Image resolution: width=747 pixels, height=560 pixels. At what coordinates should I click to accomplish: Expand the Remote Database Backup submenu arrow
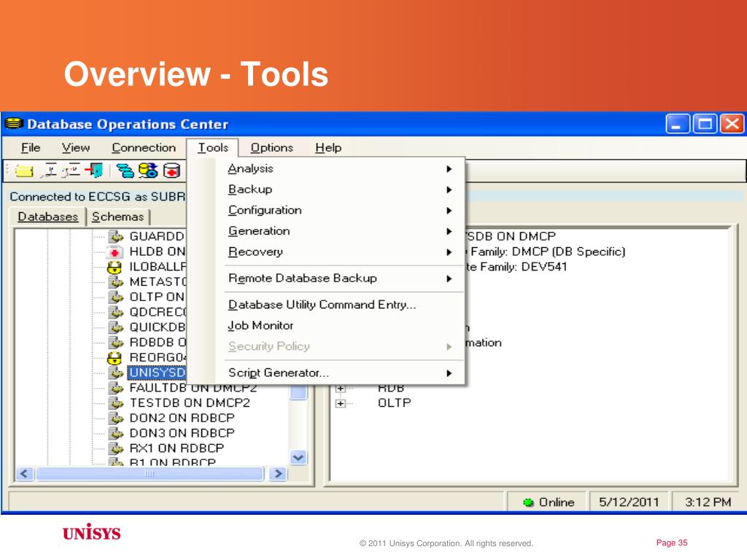coord(449,279)
